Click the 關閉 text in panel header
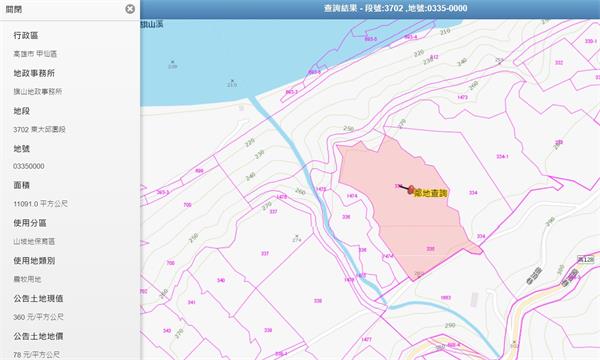600x360 pixels. [14, 9]
